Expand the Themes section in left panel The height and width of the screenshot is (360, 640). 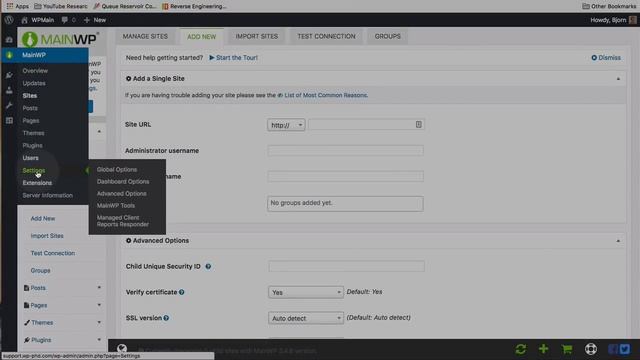pyautogui.click(x=99, y=322)
